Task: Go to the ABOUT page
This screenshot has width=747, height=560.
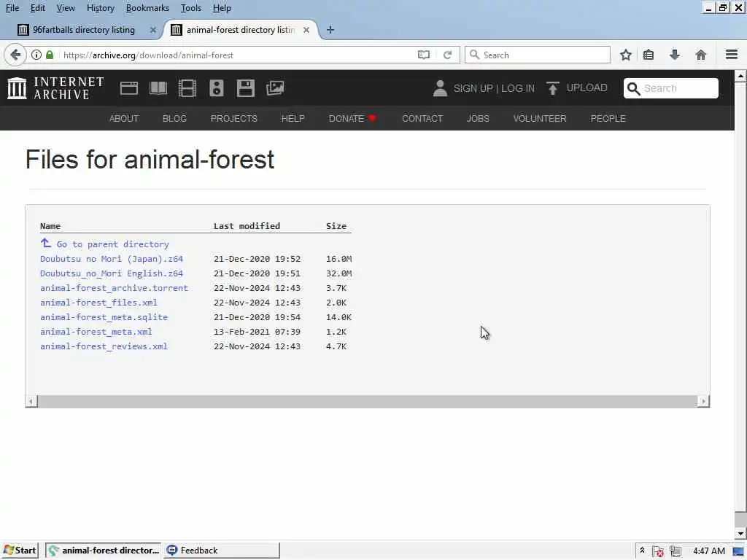Action: click(124, 119)
